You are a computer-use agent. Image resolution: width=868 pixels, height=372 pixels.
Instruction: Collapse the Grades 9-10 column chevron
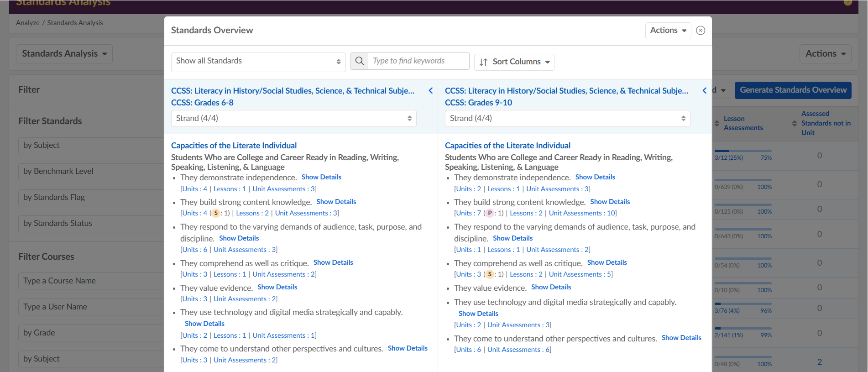(704, 91)
